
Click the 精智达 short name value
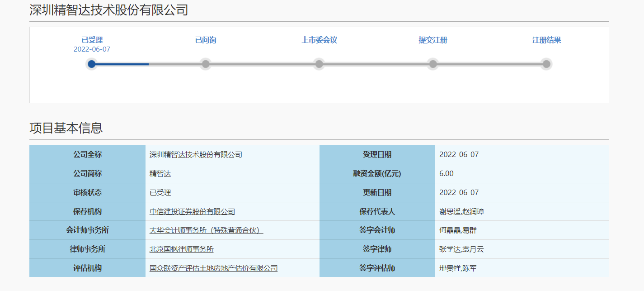pos(160,173)
